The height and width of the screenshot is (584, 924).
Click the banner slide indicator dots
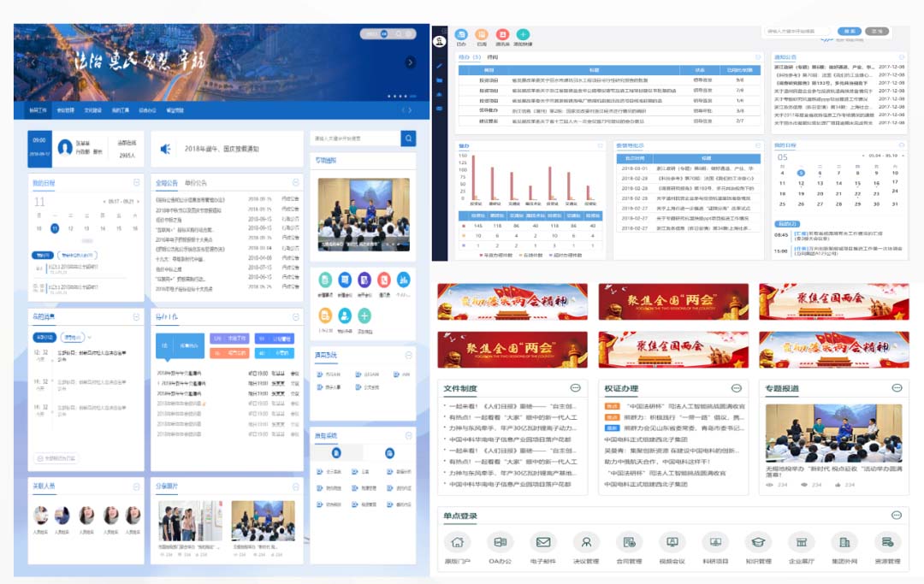(x=401, y=96)
